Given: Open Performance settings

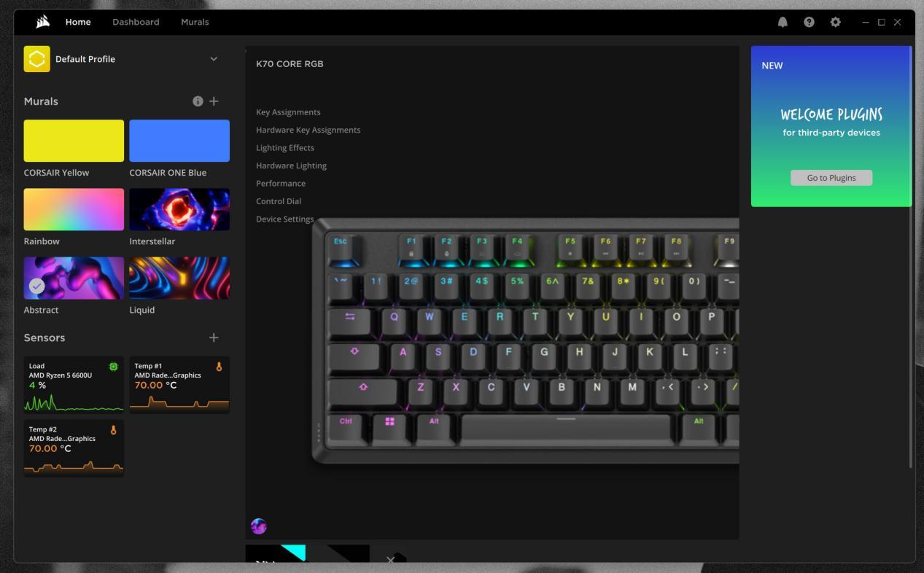Looking at the screenshot, I should coord(281,184).
